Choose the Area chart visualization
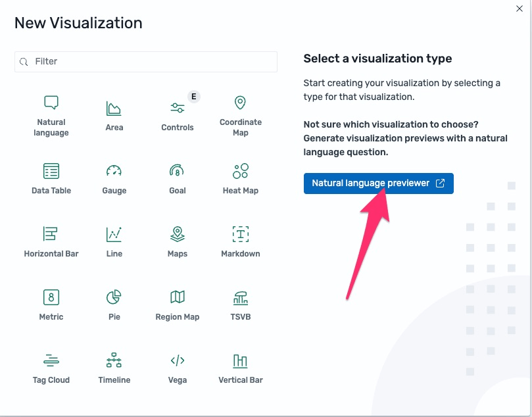The width and height of the screenshot is (532, 417). point(114,115)
